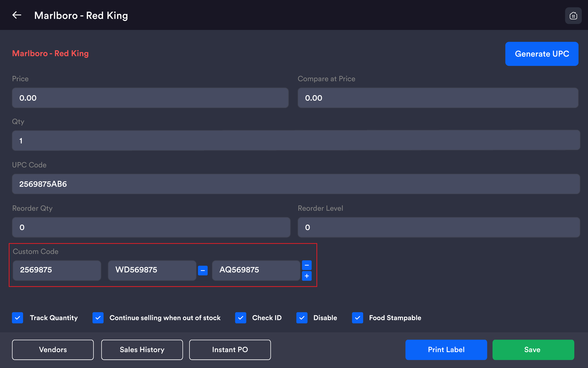The width and height of the screenshot is (588, 368).
Task: Click into the Qty field
Action: pos(296,140)
